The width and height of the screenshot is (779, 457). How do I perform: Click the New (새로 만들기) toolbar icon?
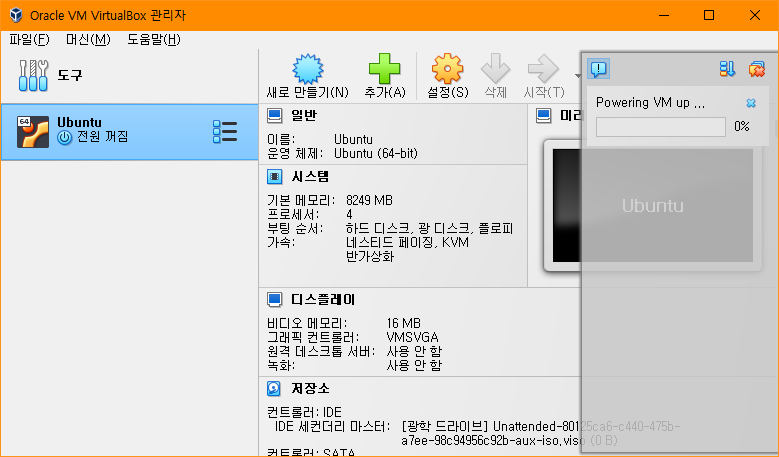pos(308,69)
